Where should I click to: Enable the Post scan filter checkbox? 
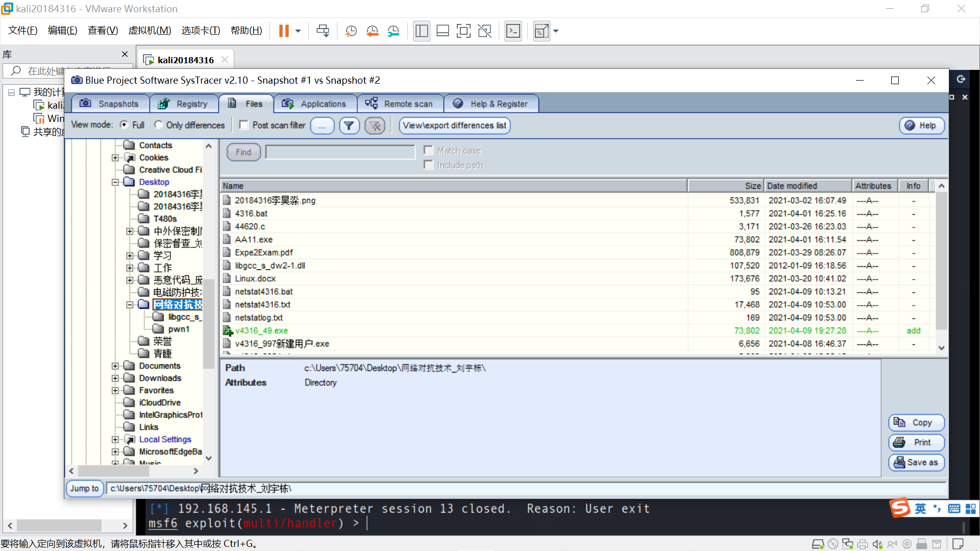pyautogui.click(x=244, y=125)
